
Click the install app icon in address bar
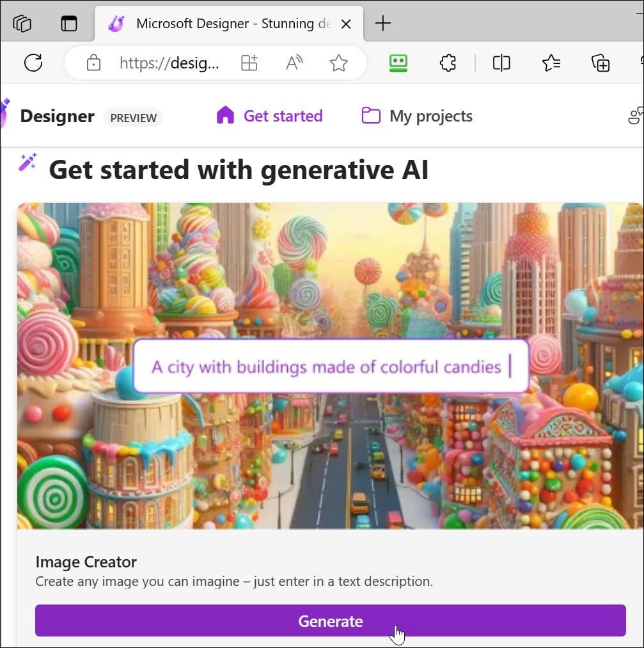[x=249, y=63]
